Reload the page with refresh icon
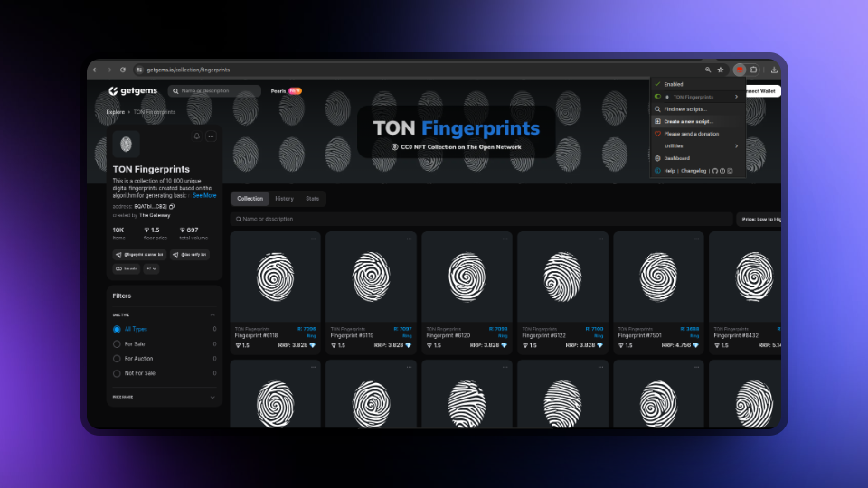The width and height of the screenshot is (868, 488). (x=123, y=70)
